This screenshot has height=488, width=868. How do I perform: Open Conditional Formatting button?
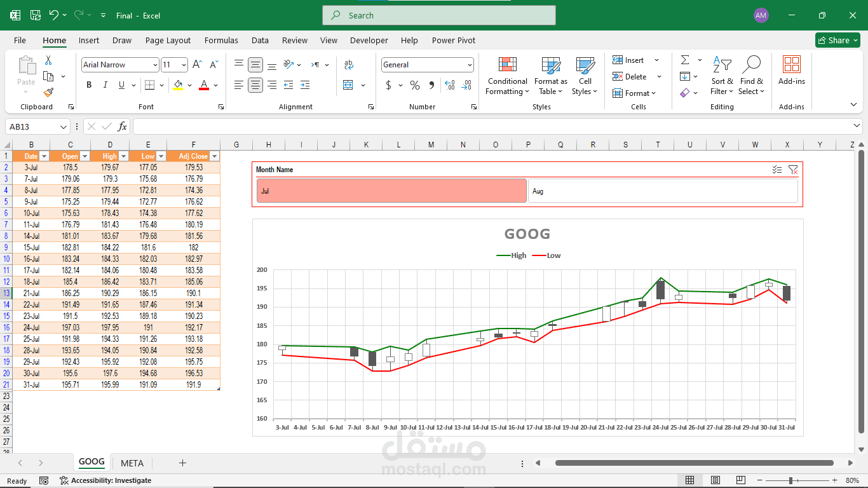pyautogui.click(x=507, y=76)
